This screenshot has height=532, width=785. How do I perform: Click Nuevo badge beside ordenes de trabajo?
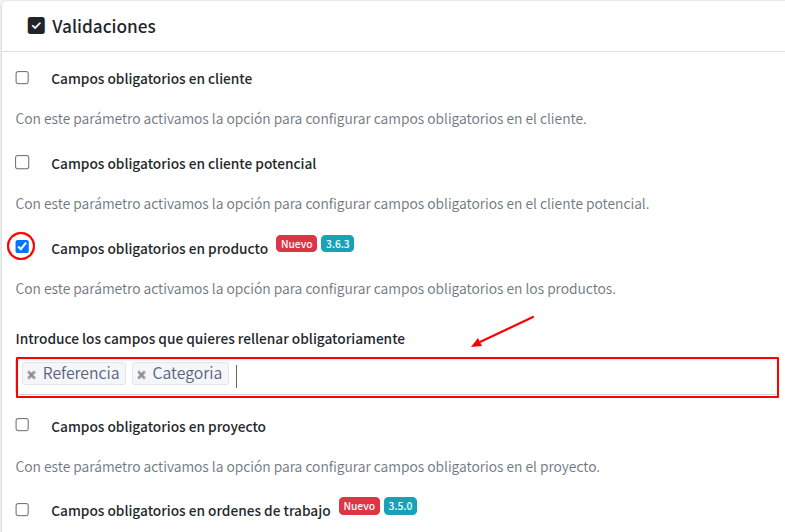pyautogui.click(x=359, y=507)
